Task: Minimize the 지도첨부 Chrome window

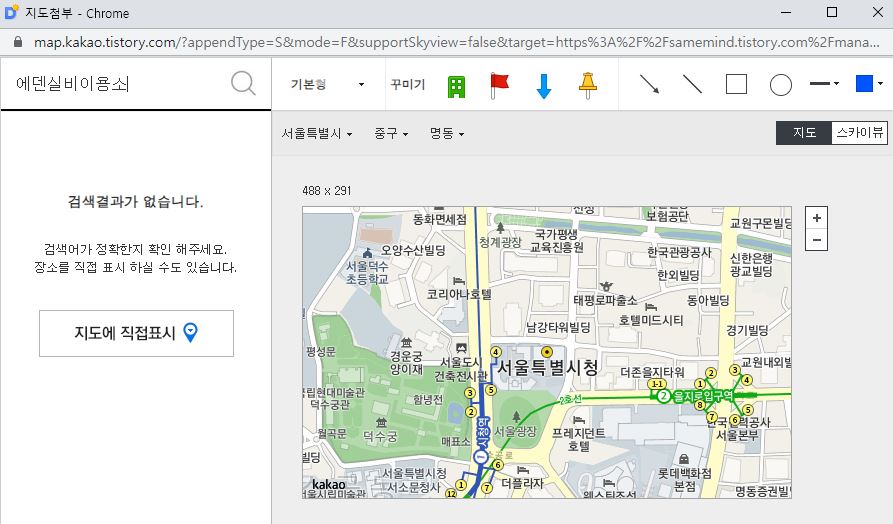Action: [786, 13]
